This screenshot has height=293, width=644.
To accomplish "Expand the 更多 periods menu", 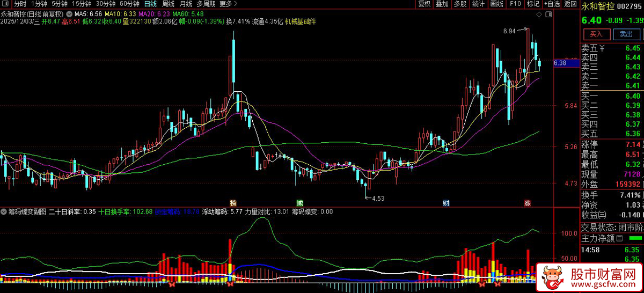I will click(229, 4).
